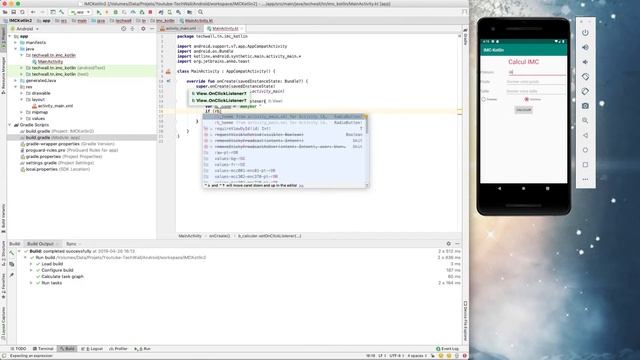
Task: Click the Taille input field in emulator
Action: pos(536,91)
